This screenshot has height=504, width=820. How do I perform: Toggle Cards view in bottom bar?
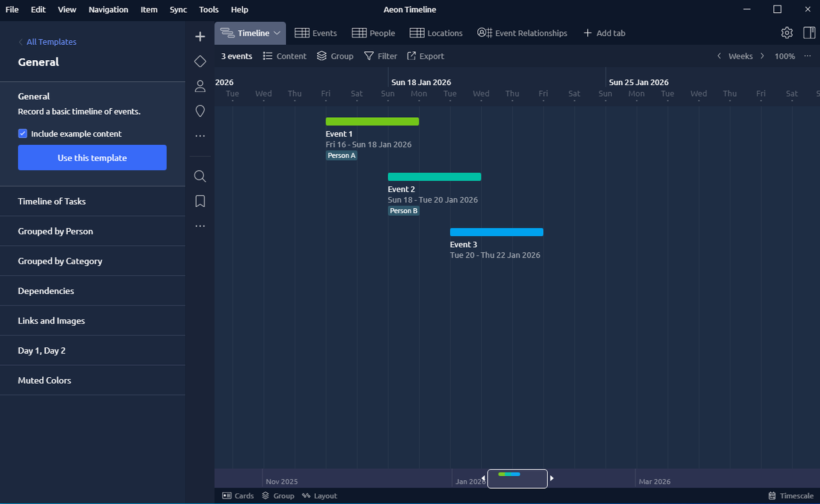(x=238, y=496)
